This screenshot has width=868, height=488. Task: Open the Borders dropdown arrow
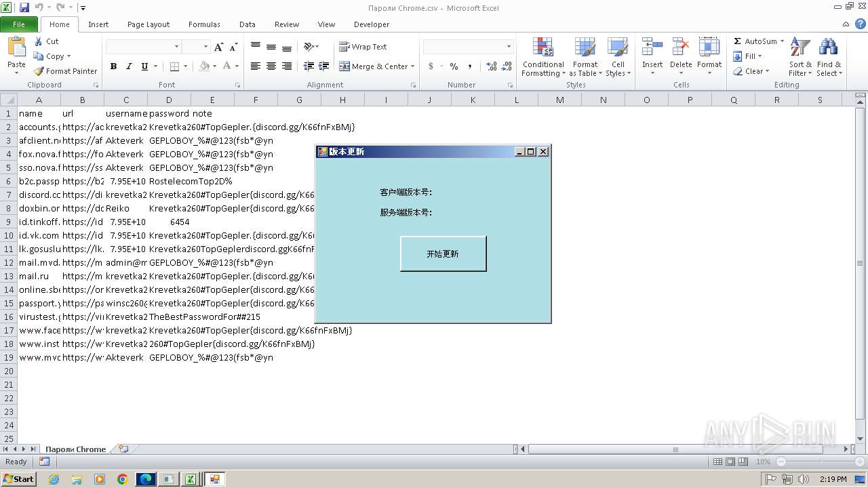(x=186, y=66)
